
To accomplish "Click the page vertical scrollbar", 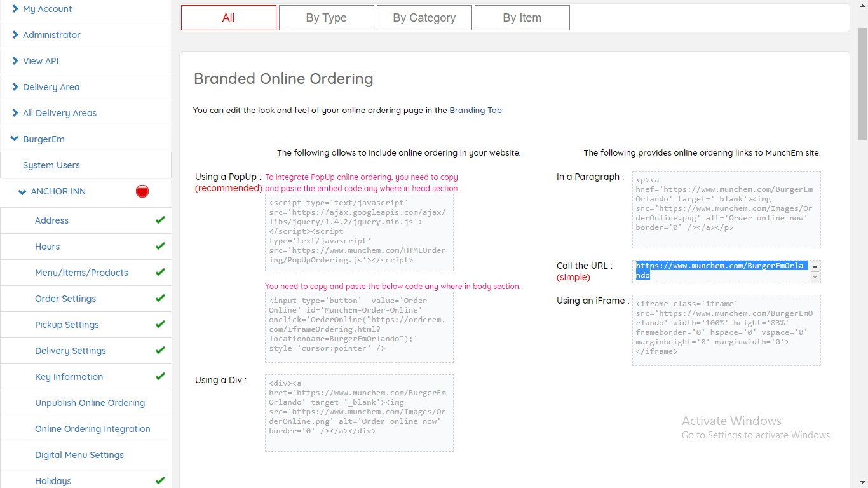I will [x=862, y=254].
